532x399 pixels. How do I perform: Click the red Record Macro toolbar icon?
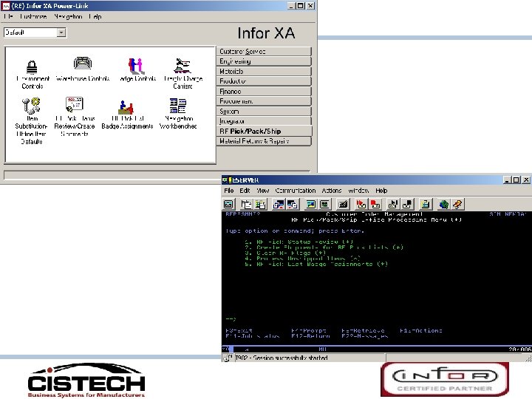pyautogui.click(x=361, y=204)
